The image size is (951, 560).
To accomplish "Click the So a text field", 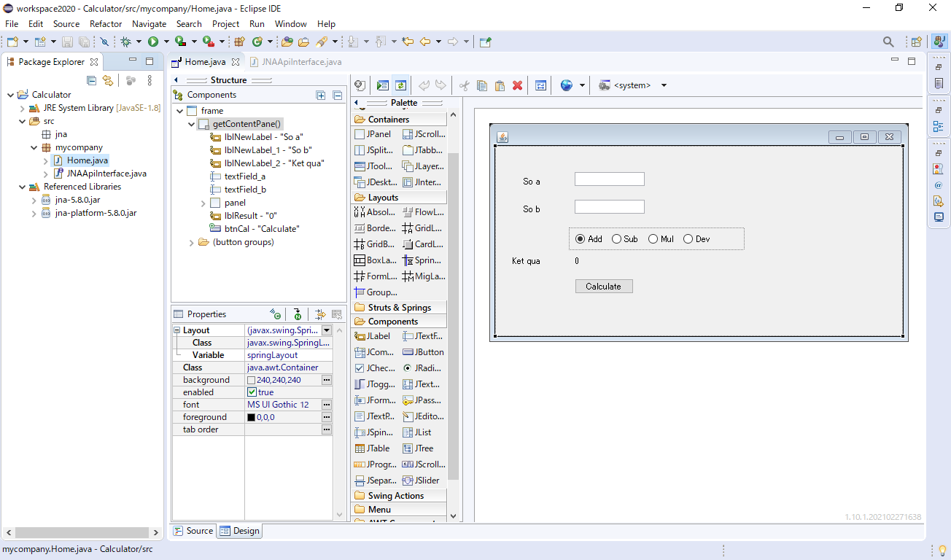I will coord(609,179).
